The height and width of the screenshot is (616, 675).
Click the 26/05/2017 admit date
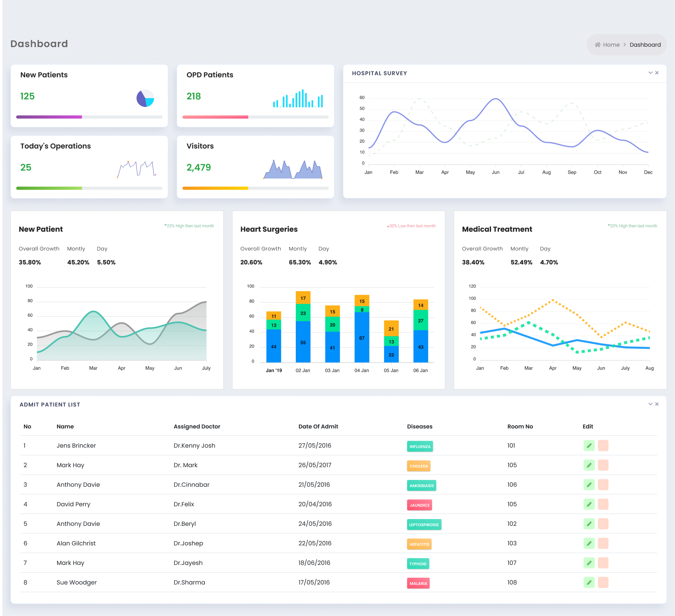pyautogui.click(x=315, y=465)
